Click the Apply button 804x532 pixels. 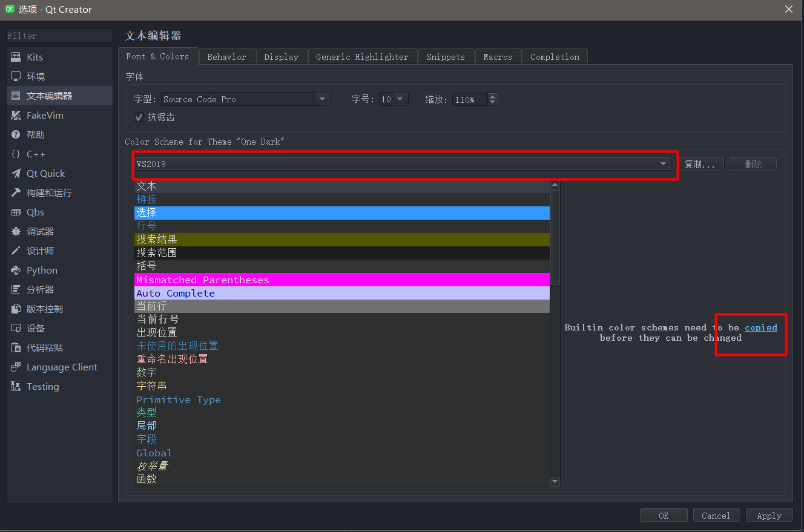[x=769, y=516]
